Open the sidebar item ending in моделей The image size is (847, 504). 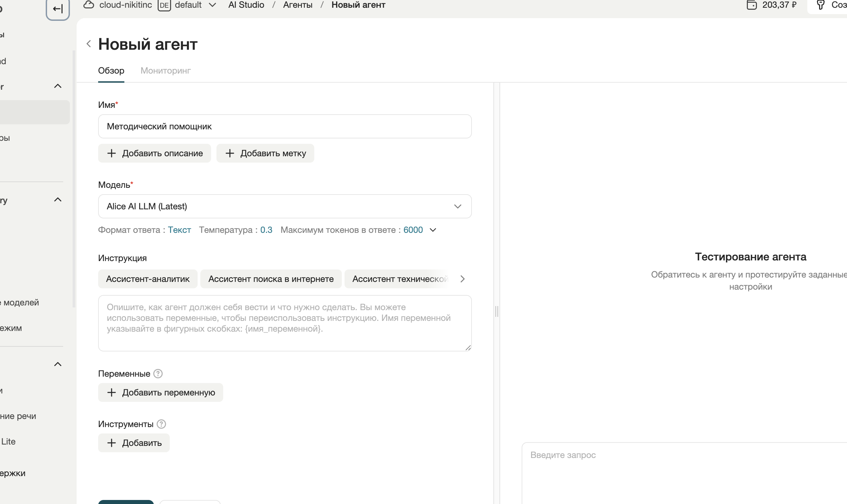tap(20, 302)
